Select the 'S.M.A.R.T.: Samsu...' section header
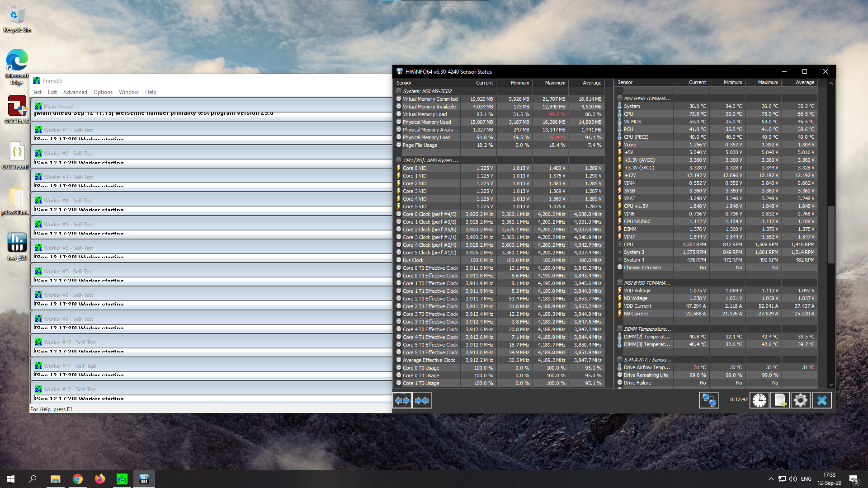 pyautogui.click(x=717, y=360)
